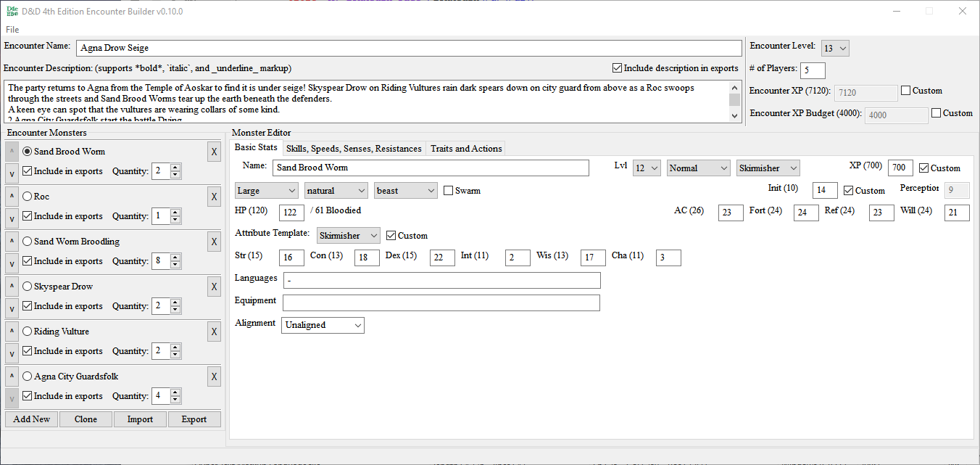Expand the Alignment dropdown showing Unaligned
The width and height of the screenshot is (980, 465).
pos(323,325)
